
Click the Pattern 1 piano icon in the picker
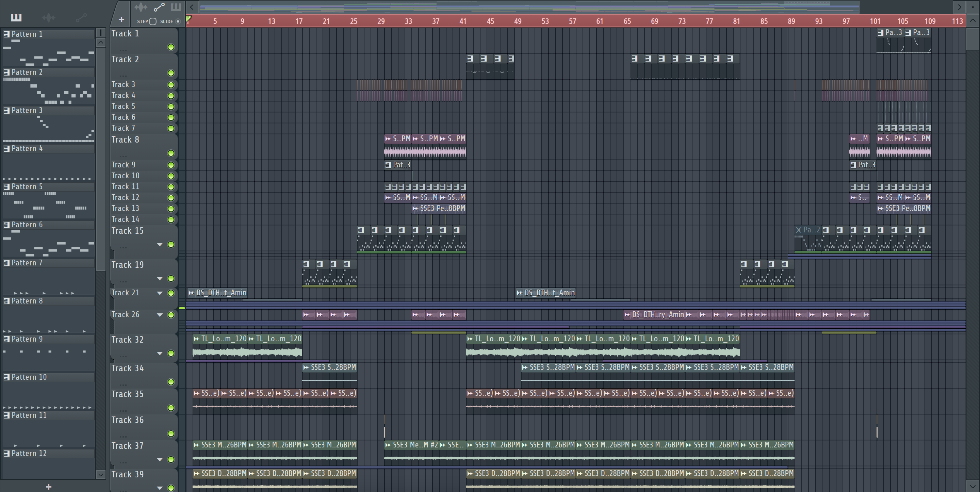[6, 34]
